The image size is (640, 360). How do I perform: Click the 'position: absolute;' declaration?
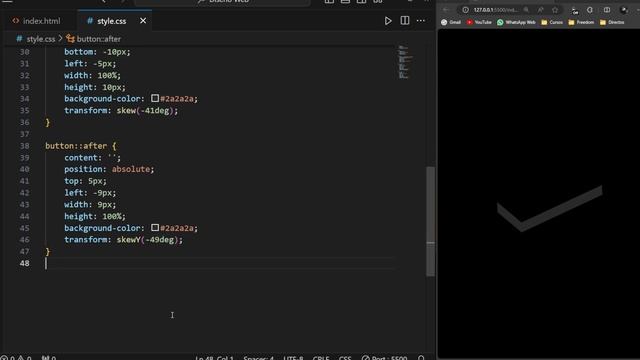click(109, 169)
